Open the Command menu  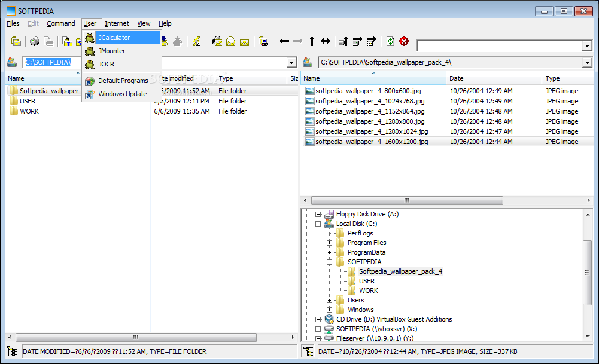pos(61,23)
